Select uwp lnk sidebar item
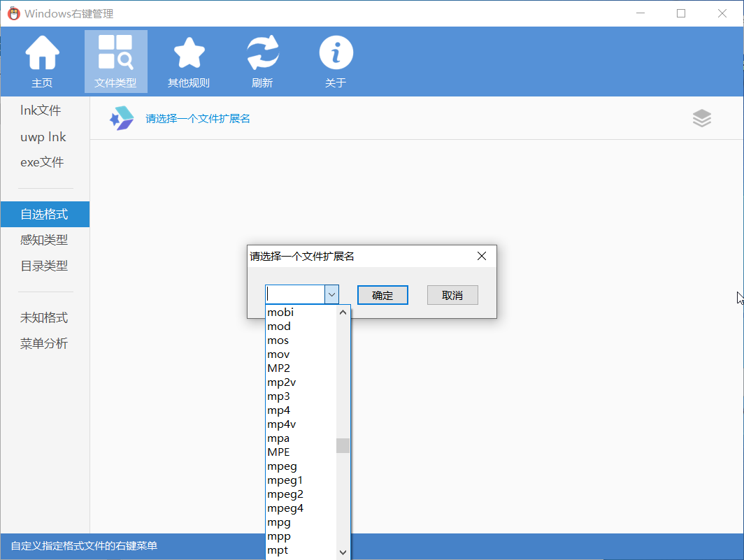 pos(43,137)
